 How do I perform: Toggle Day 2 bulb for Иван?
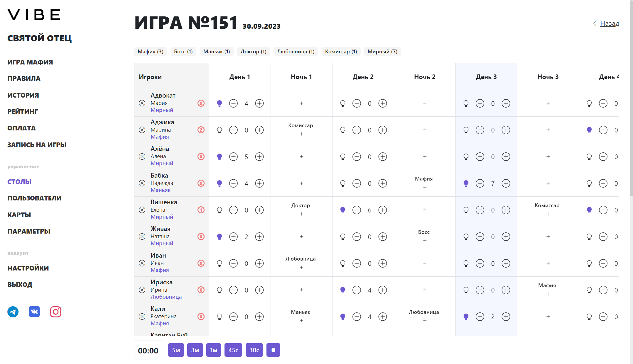pyautogui.click(x=343, y=263)
